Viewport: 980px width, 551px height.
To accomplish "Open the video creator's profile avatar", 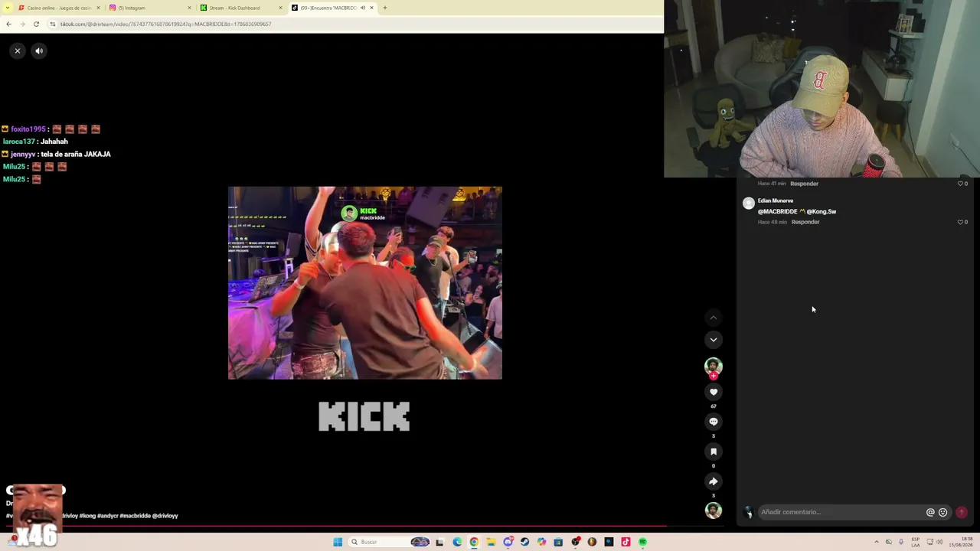I will pos(714,366).
